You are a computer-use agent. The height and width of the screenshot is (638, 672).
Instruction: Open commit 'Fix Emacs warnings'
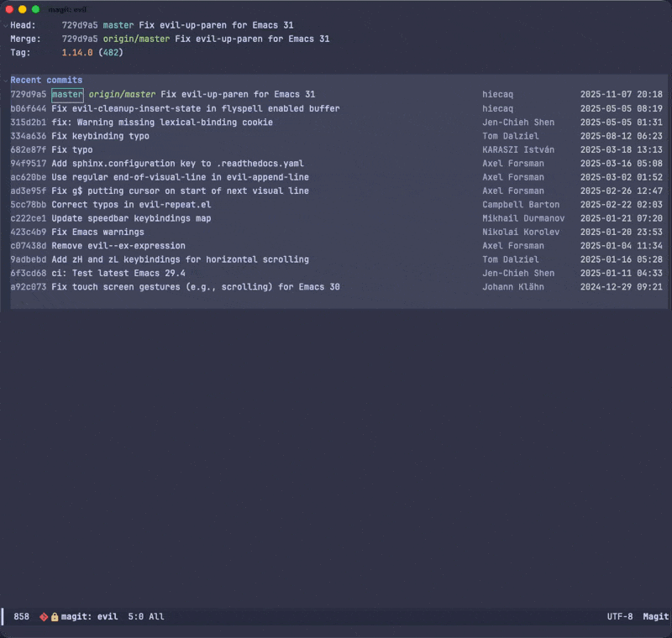click(x=97, y=232)
